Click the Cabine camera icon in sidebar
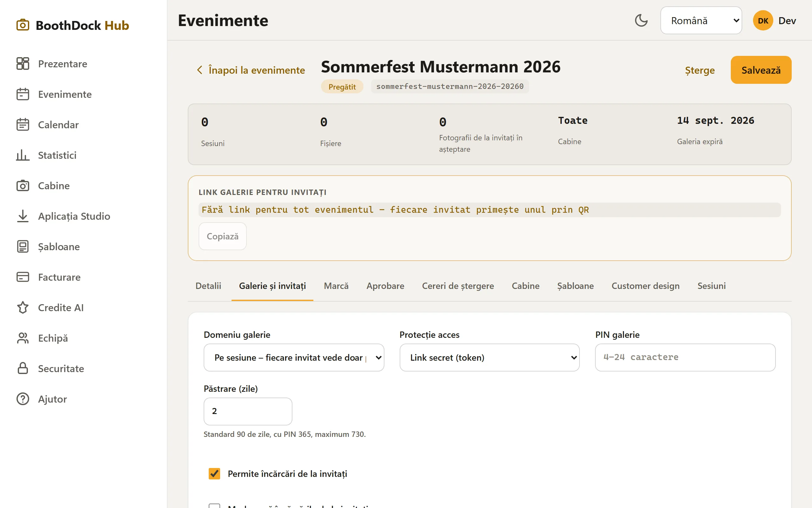The height and width of the screenshot is (508, 812). pyautogui.click(x=23, y=185)
